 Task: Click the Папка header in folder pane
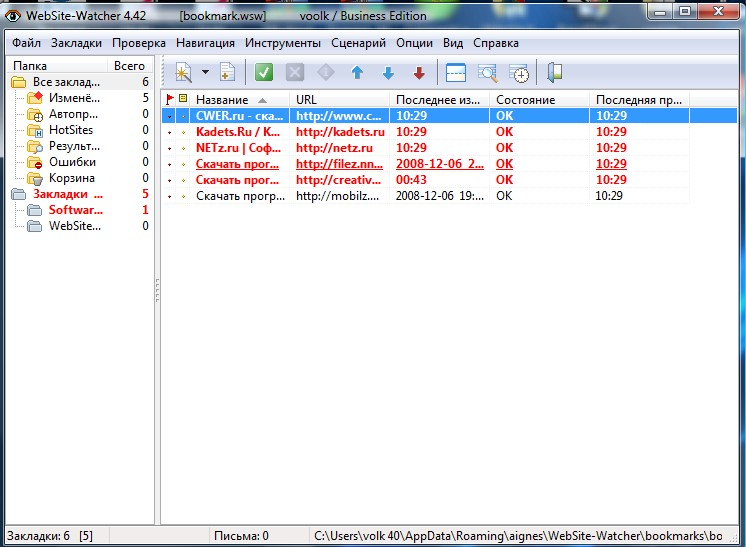coord(57,66)
